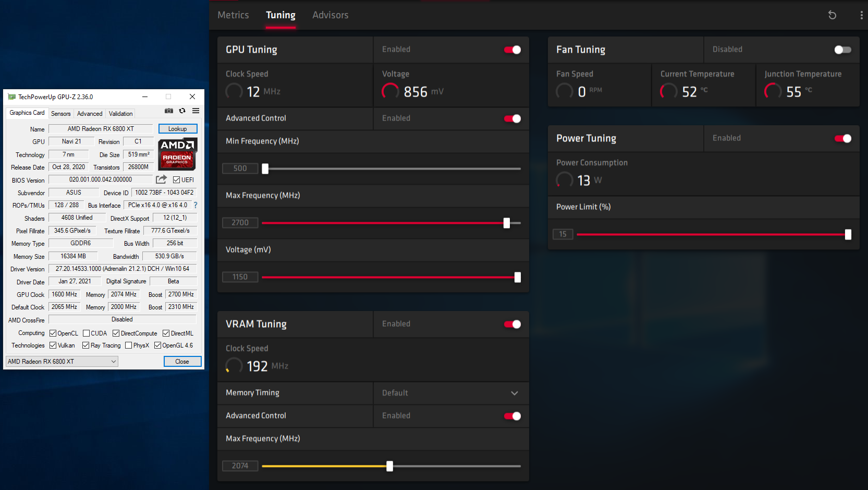Click the Device ID value 1002 73BF
This screenshot has height=490, width=868.
coord(164,193)
